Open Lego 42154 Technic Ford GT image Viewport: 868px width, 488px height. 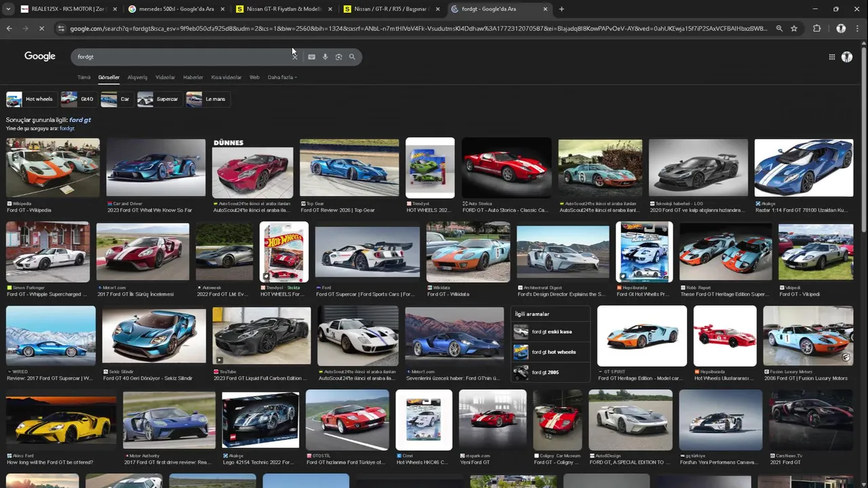[x=260, y=420]
